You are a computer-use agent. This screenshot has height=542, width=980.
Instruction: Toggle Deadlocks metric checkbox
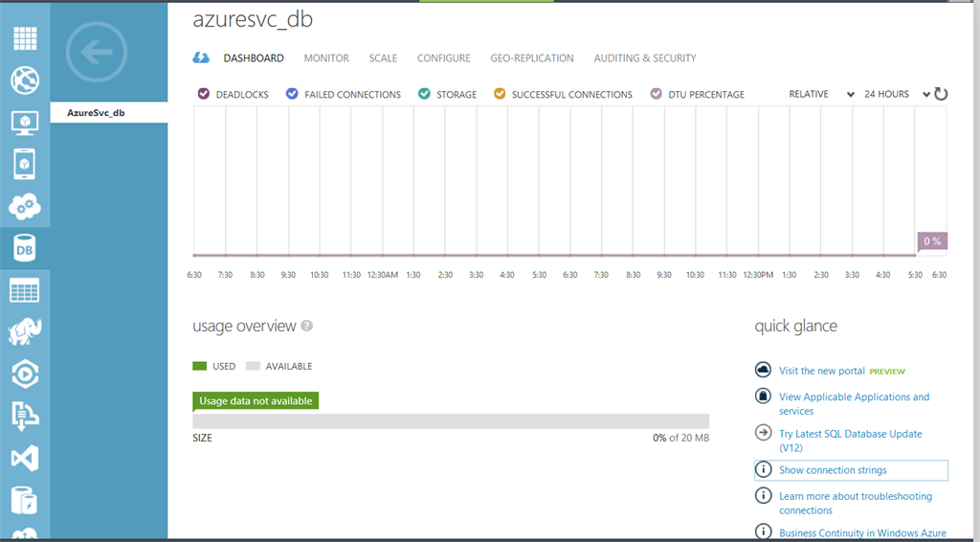[204, 94]
